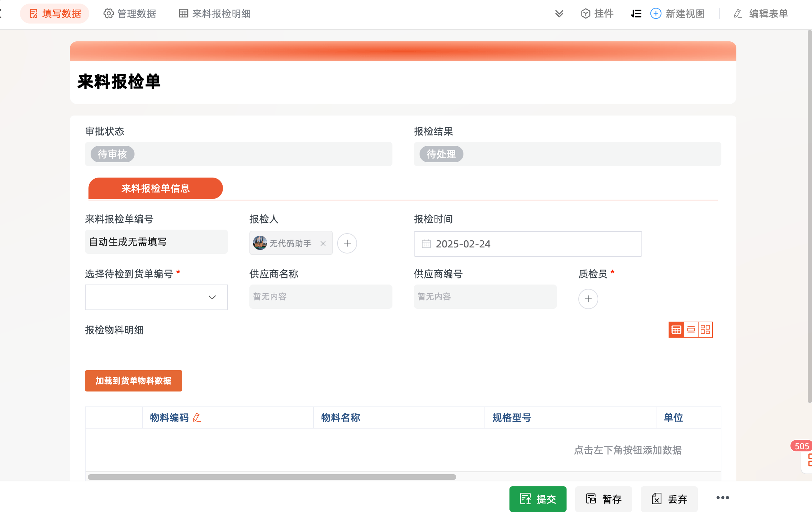This screenshot has width=812, height=517.
Task: Switch 报检物料明细 to card grid view
Action: pyautogui.click(x=705, y=329)
